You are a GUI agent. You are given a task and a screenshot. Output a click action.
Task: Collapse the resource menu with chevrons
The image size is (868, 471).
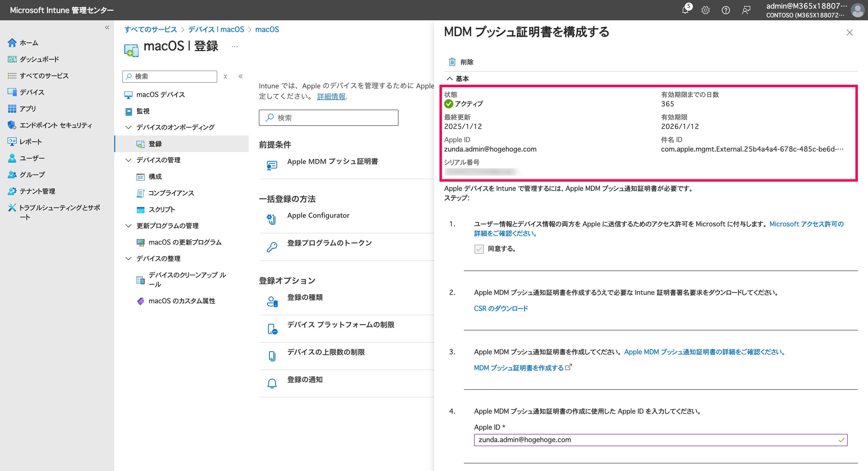(241, 76)
